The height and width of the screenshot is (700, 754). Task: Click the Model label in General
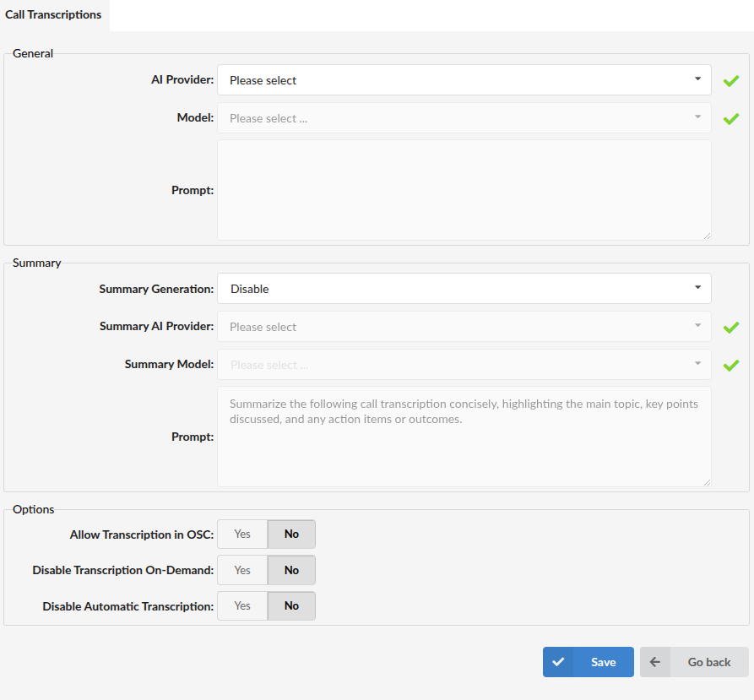coord(195,117)
